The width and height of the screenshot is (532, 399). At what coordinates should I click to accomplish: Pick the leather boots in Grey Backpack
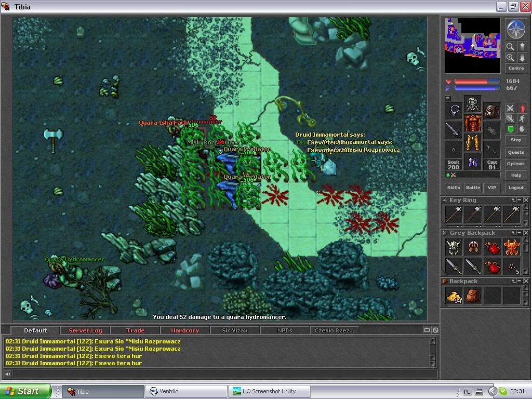tap(473, 247)
